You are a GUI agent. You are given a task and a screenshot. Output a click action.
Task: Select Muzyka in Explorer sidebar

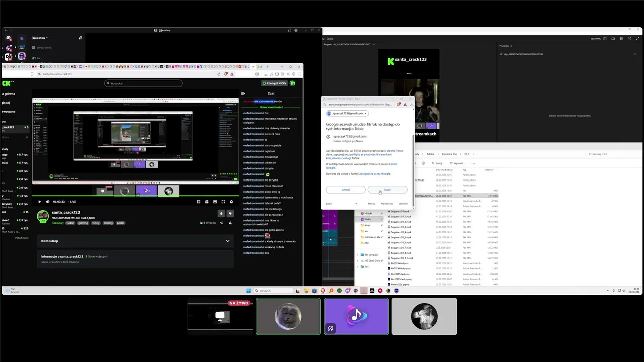[x=368, y=213]
